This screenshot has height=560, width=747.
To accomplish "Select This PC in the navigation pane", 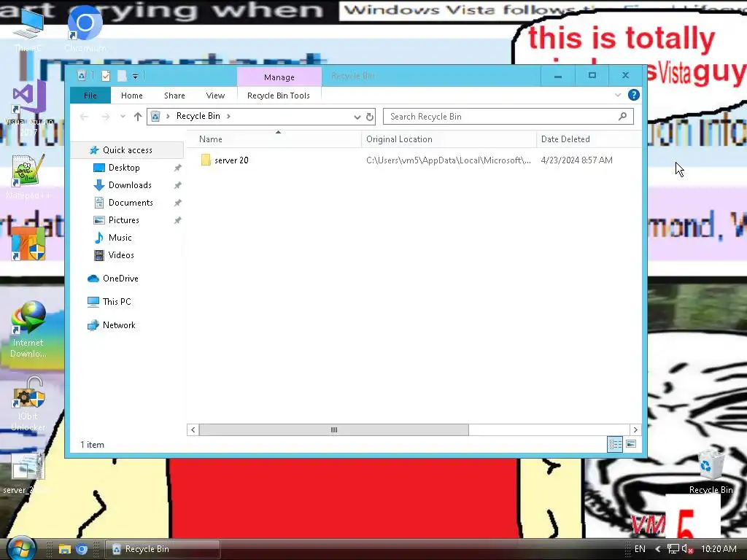I will (116, 302).
